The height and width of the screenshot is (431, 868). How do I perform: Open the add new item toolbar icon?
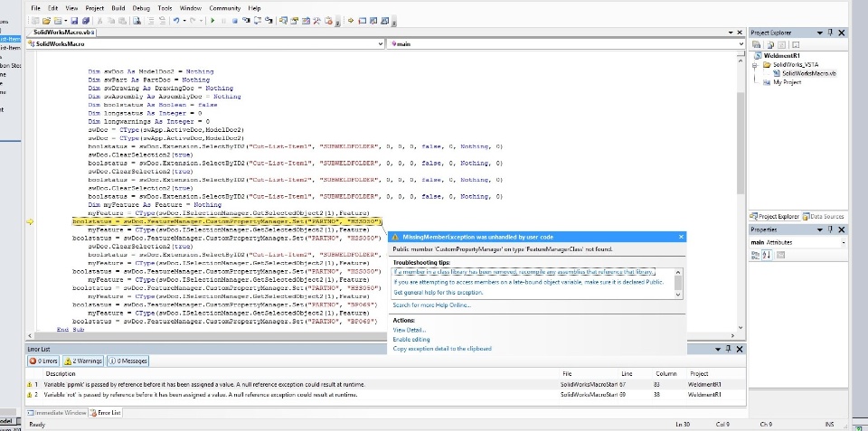(58, 21)
